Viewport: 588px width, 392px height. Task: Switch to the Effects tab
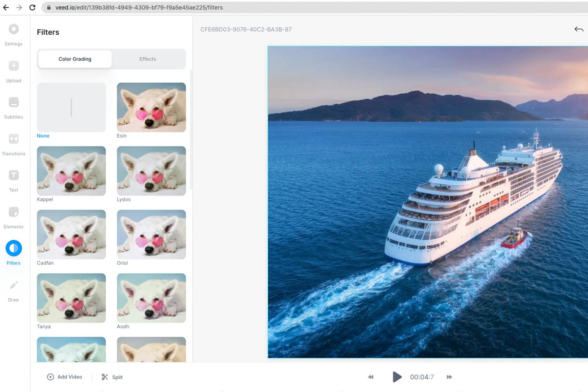click(148, 59)
